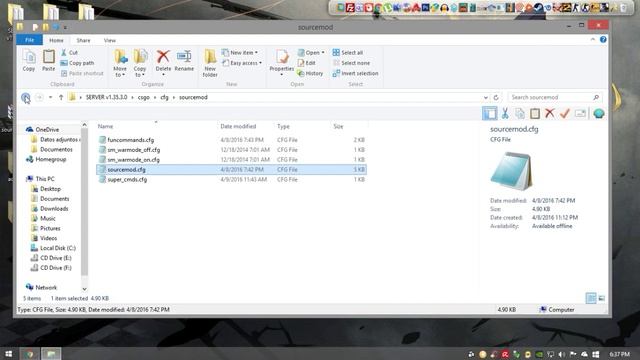Sort files by the Type column header
This screenshot has height=360, width=640.
[283, 127]
